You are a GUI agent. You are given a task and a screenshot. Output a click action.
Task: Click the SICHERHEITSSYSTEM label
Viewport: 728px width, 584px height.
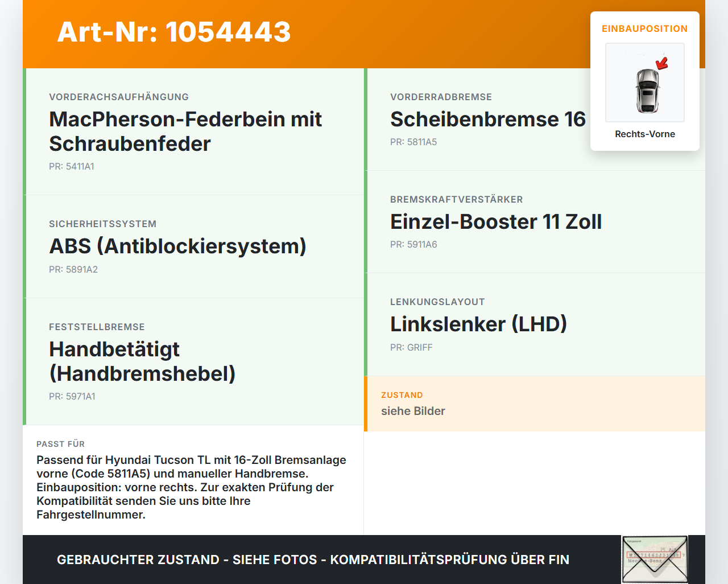pos(102,224)
